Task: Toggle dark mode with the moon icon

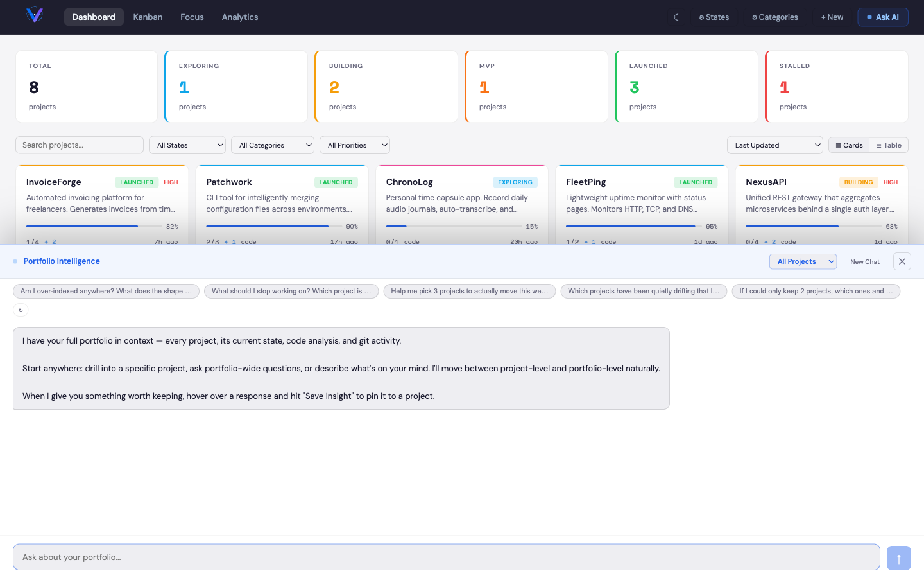Action: [x=677, y=17]
